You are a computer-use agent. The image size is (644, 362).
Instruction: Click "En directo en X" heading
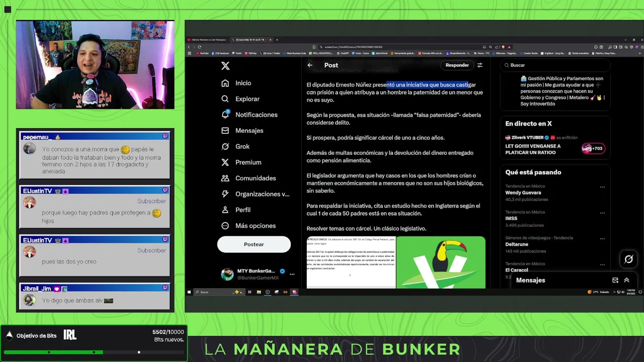[x=529, y=124]
